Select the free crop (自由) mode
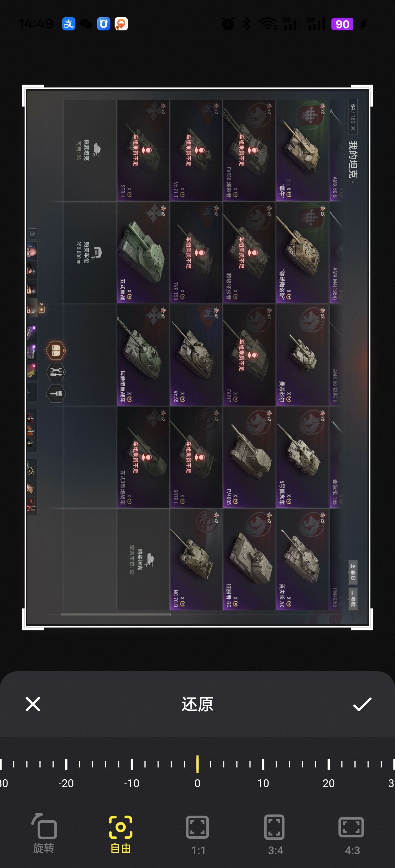The height and width of the screenshot is (868, 395). click(120, 833)
